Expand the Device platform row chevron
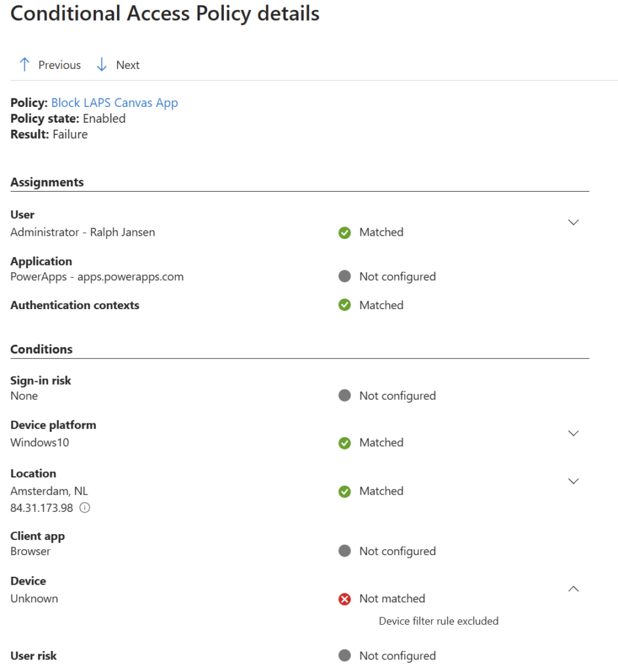 click(x=573, y=433)
